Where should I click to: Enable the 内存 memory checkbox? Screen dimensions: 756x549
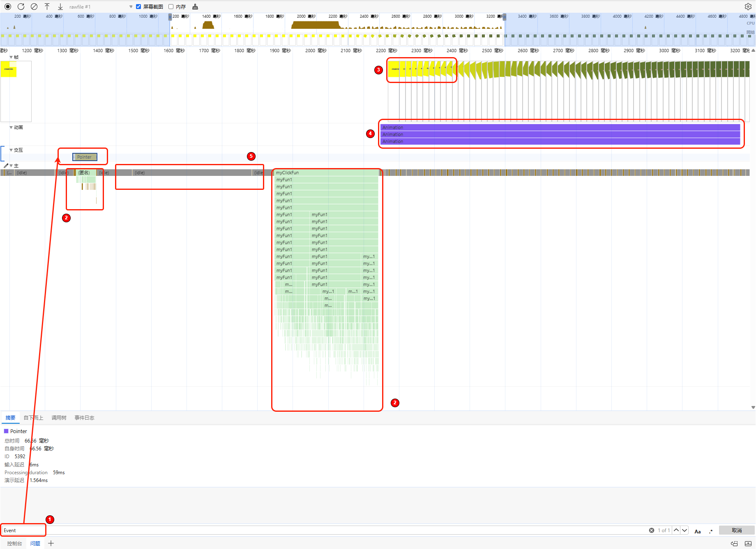coord(171,7)
